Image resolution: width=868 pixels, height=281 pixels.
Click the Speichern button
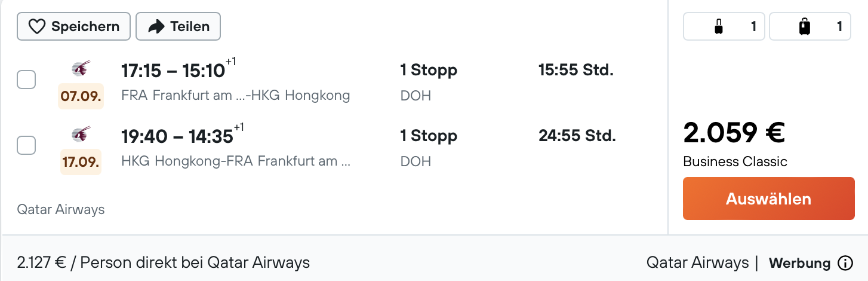[x=73, y=27]
